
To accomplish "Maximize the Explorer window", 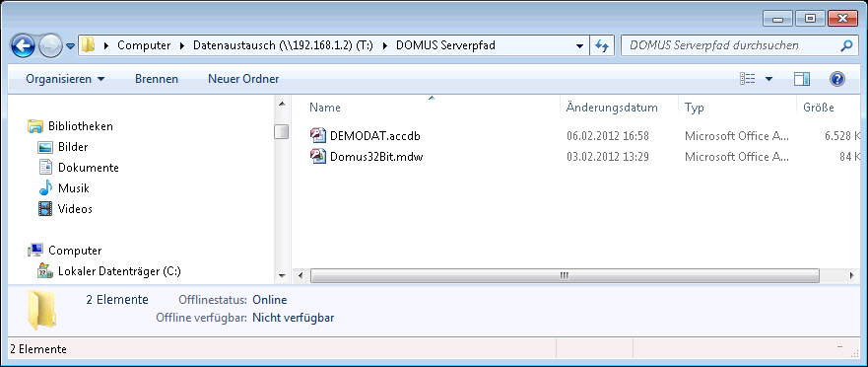I will pyautogui.click(x=811, y=19).
